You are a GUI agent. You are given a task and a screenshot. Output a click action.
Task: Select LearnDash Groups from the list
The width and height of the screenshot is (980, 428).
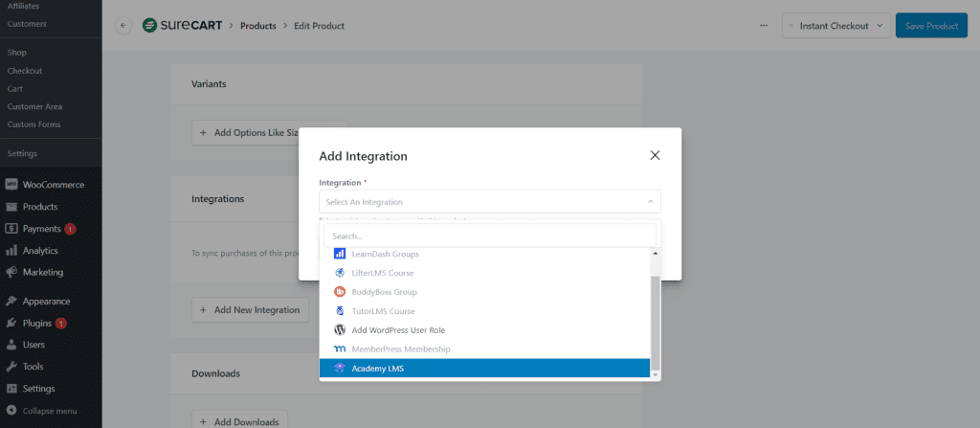click(484, 254)
